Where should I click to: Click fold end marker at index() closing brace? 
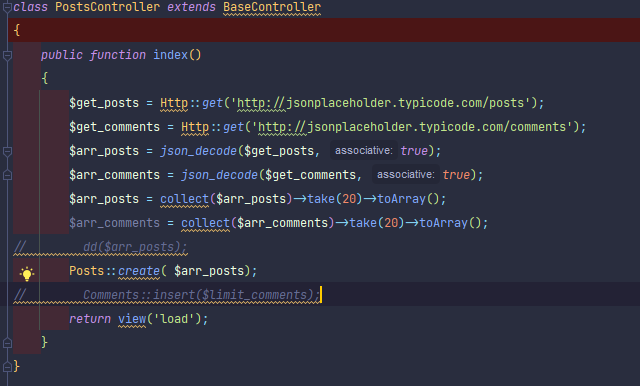[7, 343]
